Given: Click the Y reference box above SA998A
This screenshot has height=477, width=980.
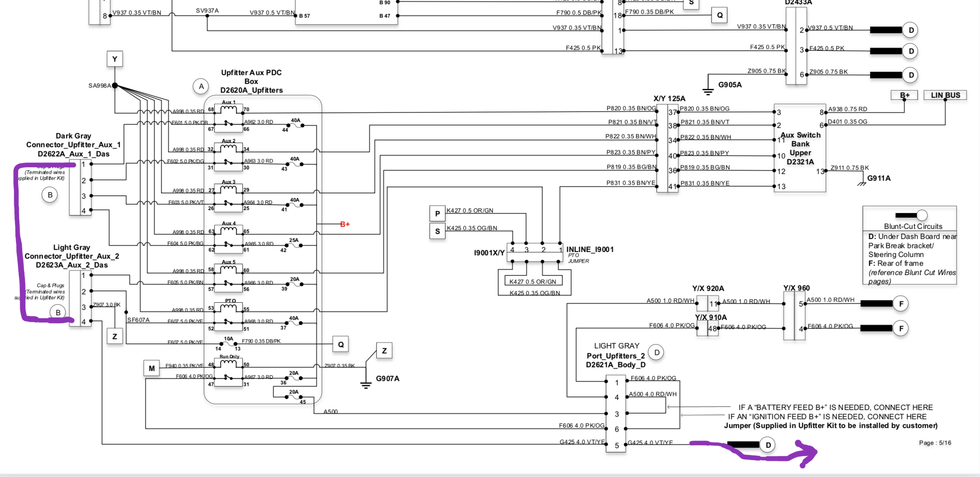Looking at the screenshot, I should click(x=115, y=59).
